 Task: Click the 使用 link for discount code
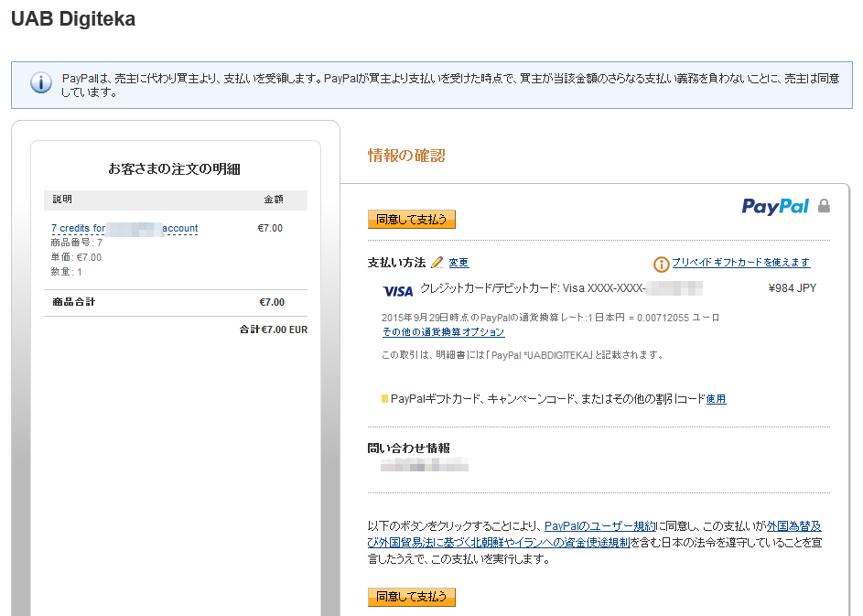[716, 398]
